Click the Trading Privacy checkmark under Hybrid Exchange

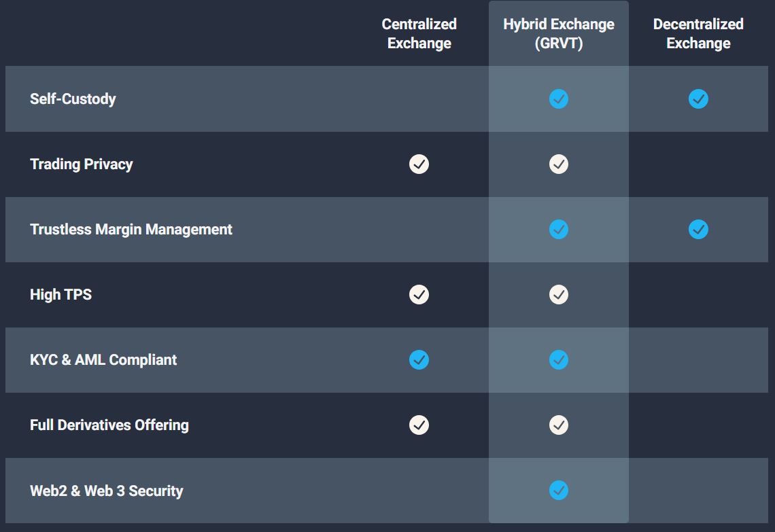tap(559, 164)
